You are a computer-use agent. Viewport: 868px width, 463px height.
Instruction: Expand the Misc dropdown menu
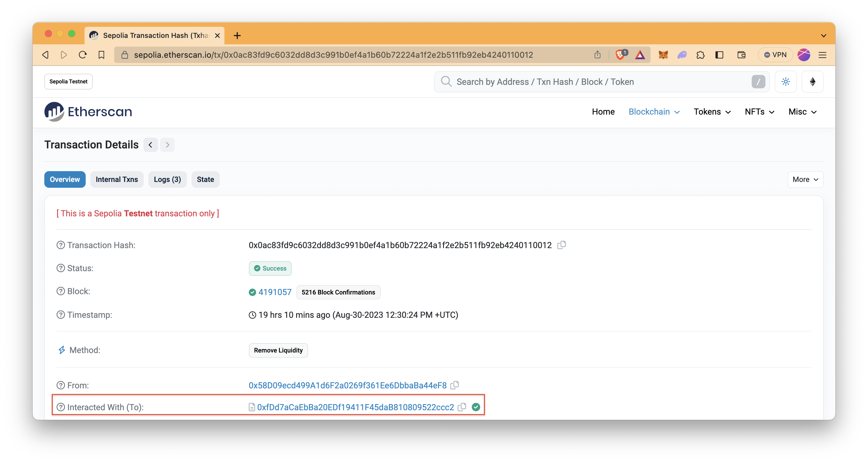[x=803, y=112]
